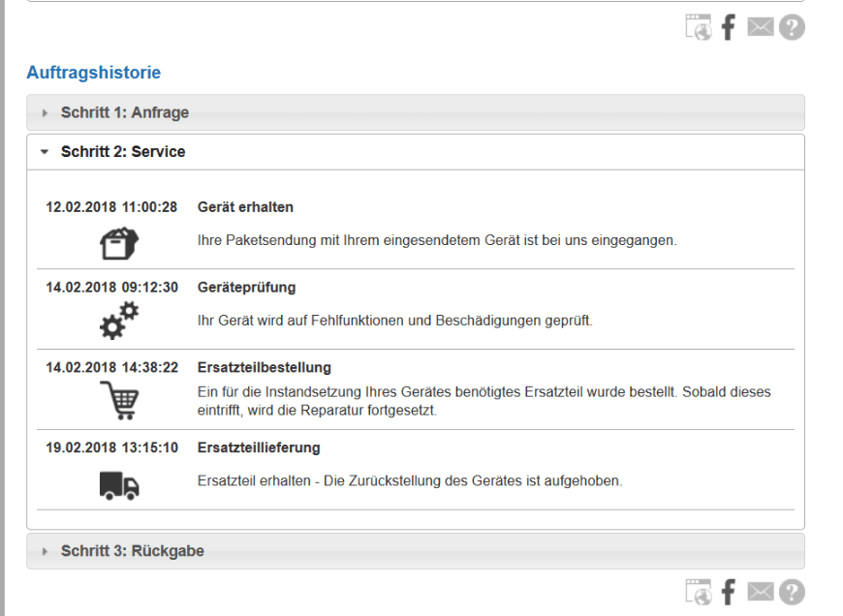Open the help question mark icon below Schritt 3
The width and height of the screenshot is (843, 616).
(x=792, y=592)
